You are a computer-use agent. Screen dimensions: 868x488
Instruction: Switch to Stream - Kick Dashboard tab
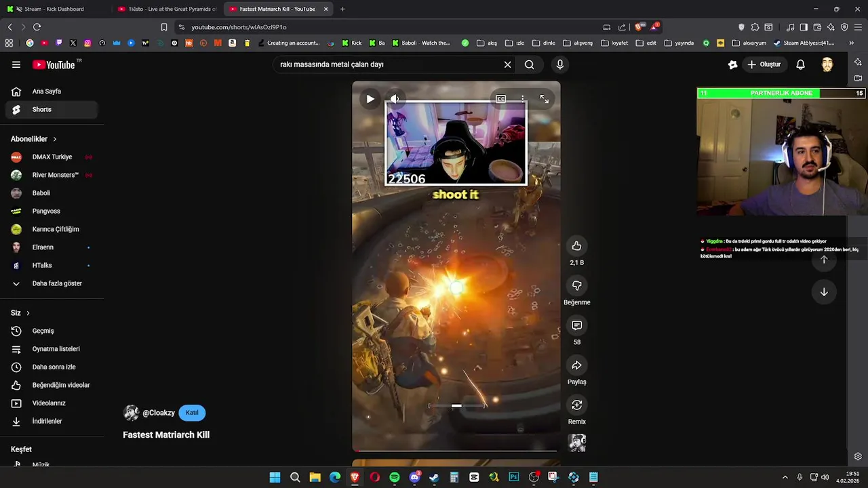(54, 9)
